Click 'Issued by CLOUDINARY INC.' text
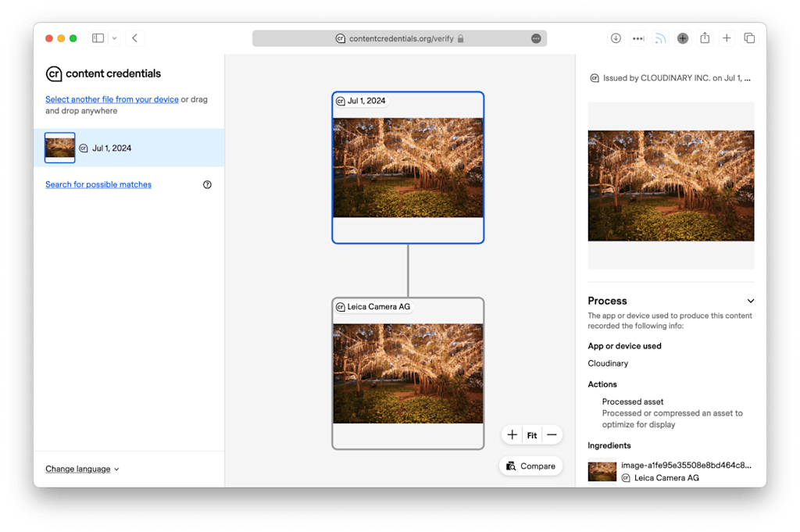The height and width of the screenshot is (532, 800). point(656,78)
